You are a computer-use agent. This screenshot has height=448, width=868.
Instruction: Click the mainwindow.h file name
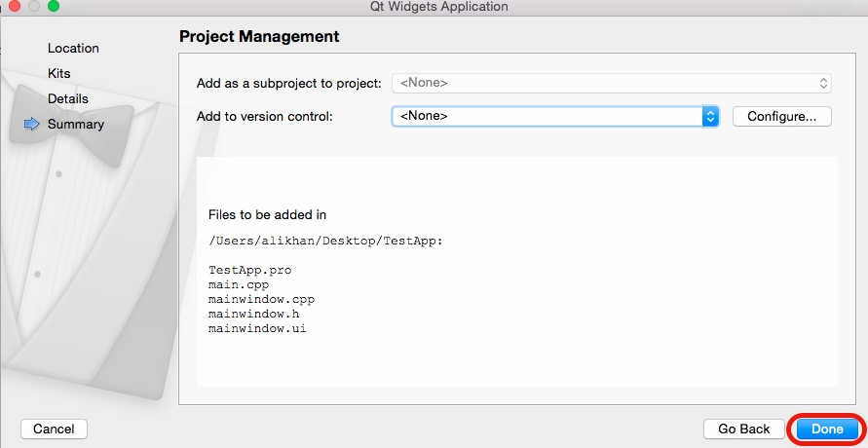coord(253,314)
